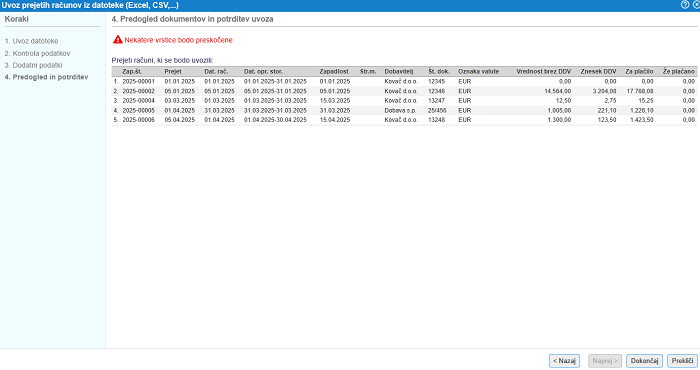Click document number 13248
The width and height of the screenshot is (700, 370).
[x=436, y=120]
